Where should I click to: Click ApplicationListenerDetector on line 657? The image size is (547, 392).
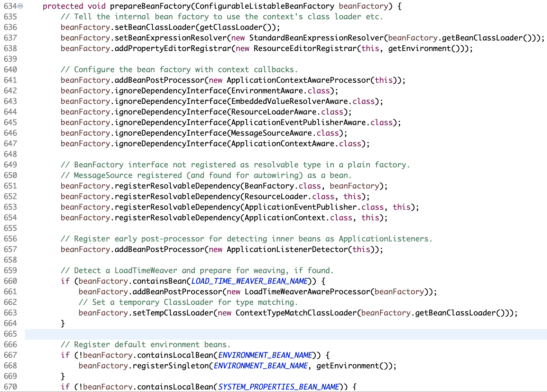287,250
